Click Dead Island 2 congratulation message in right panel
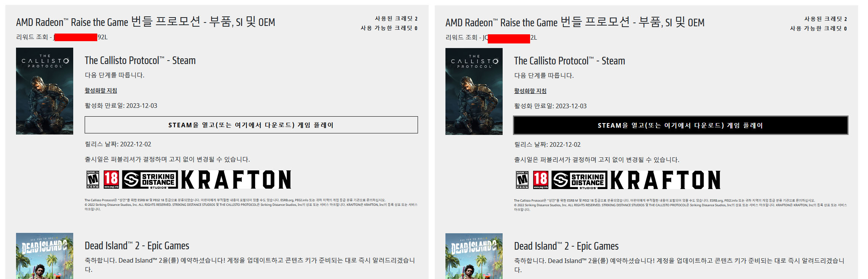 pyautogui.click(x=679, y=265)
